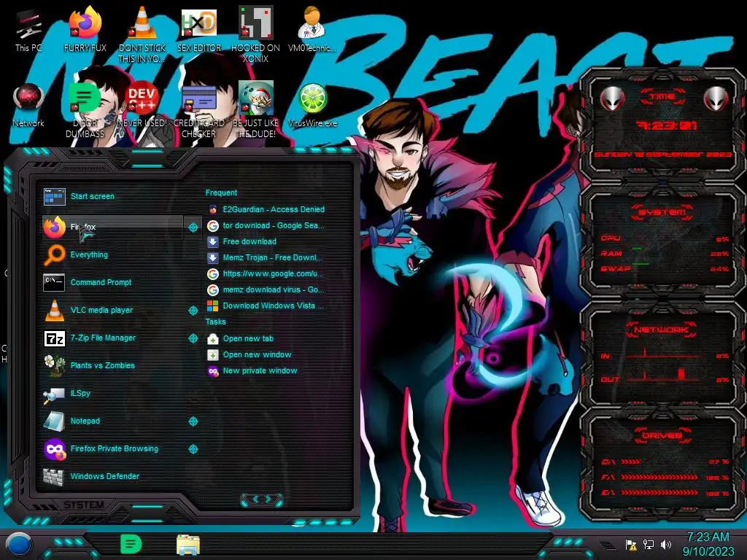Open the volume speaker tray icon
The width and height of the screenshot is (747, 560).
666,544
